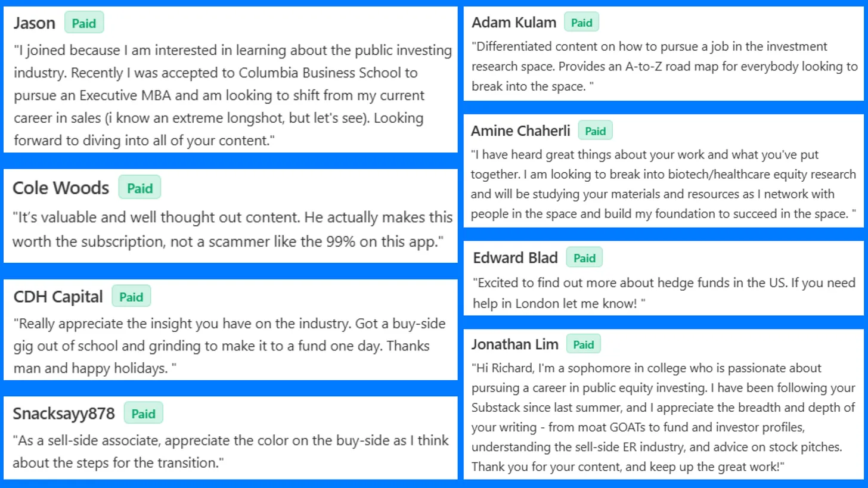Click the Paid badge next to Adam Kulam
The image size is (868, 488).
[x=581, y=23]
